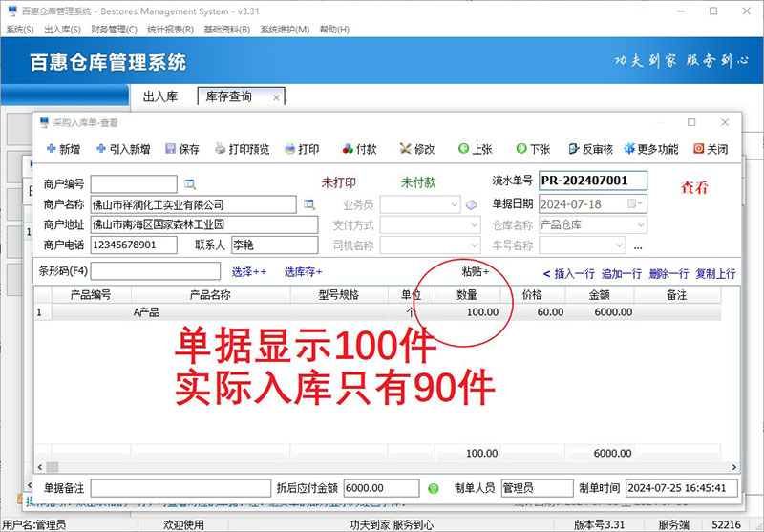Open 更多功能 more functions
The height and width of the screenshot is (532, 764).
click(x=651, y=149)
